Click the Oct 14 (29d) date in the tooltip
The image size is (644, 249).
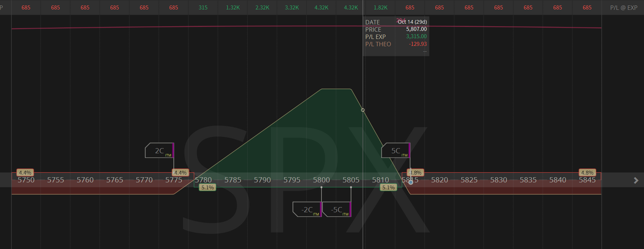[412, 22]
